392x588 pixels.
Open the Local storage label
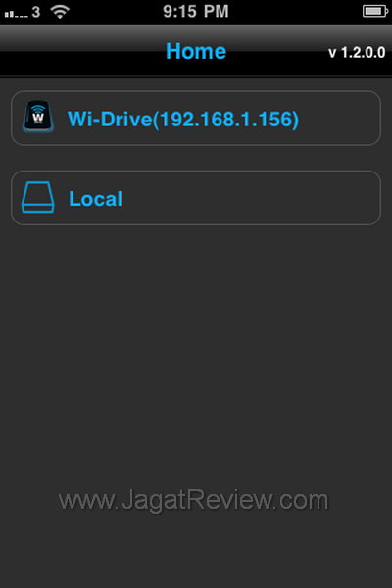point(95,198)
